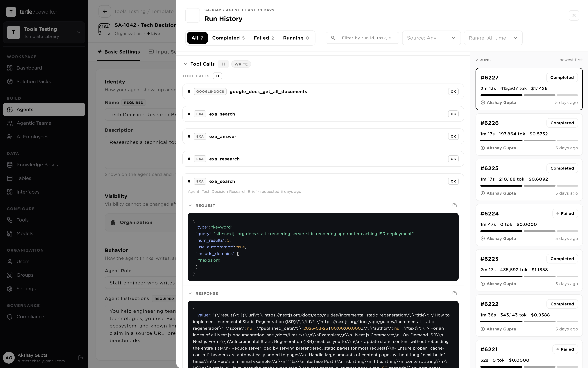Open run #6222 card

[529, 316]
